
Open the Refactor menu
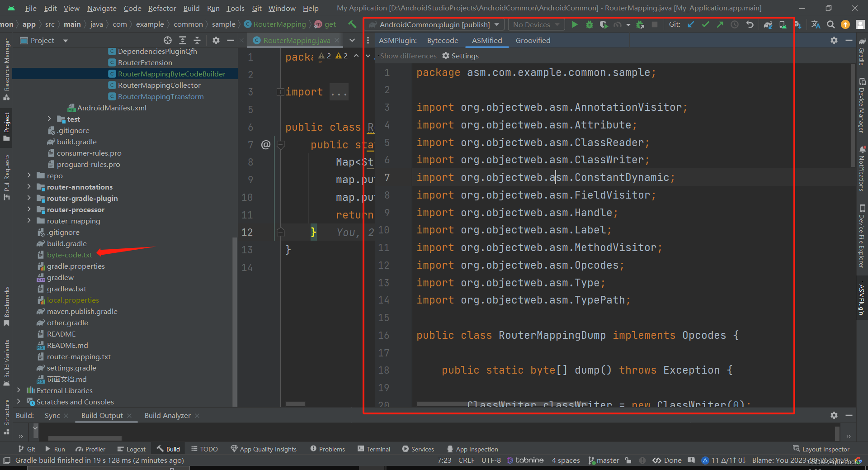pyautogui.click(x=162, y=8)
